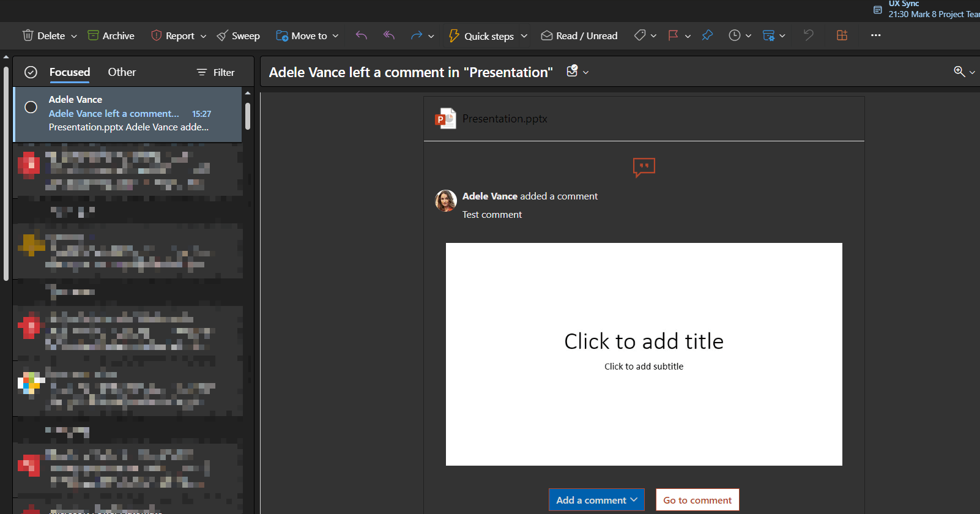This screenshot has height=514, width=980.
Task: Expand the Quick steps dropdown arrow
Action: (x=524, y=36)
